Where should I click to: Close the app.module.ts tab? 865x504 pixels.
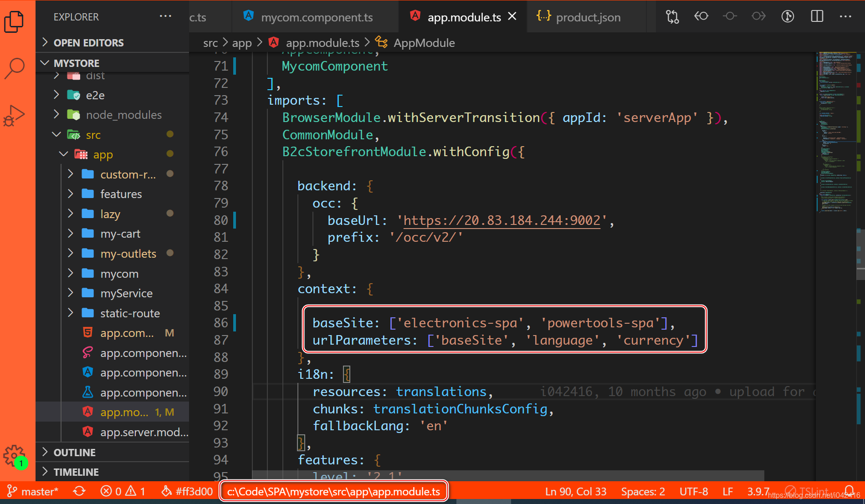512,16
